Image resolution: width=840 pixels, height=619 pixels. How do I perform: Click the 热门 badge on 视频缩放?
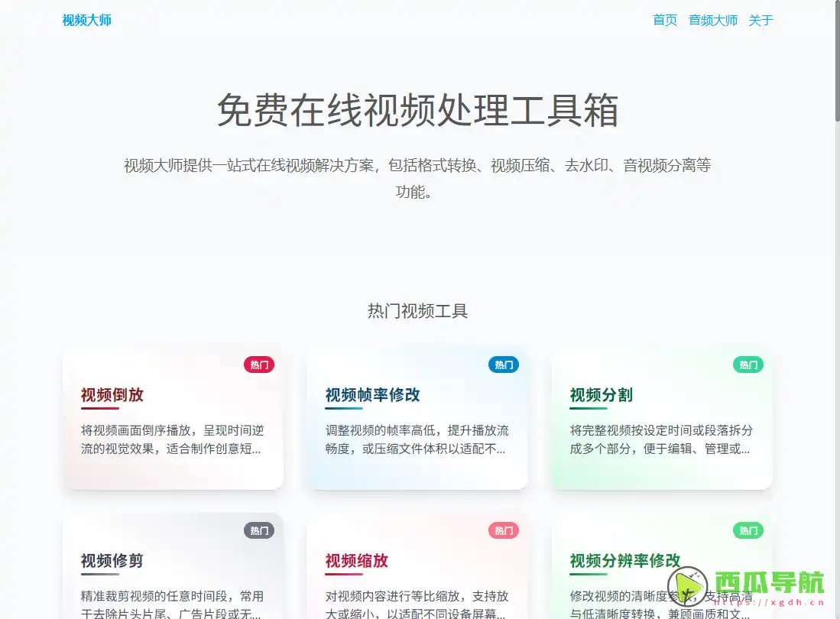(x=503, y=530)
